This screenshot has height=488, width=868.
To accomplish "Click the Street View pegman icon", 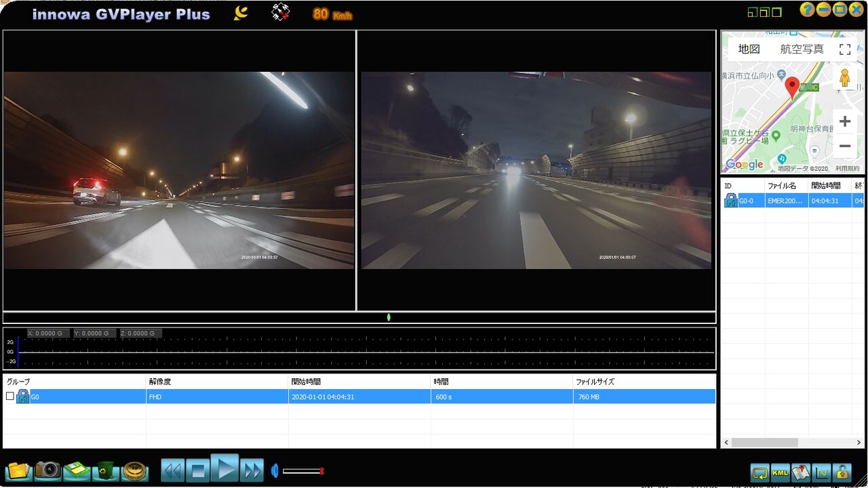I will click(x=845, y=78).
